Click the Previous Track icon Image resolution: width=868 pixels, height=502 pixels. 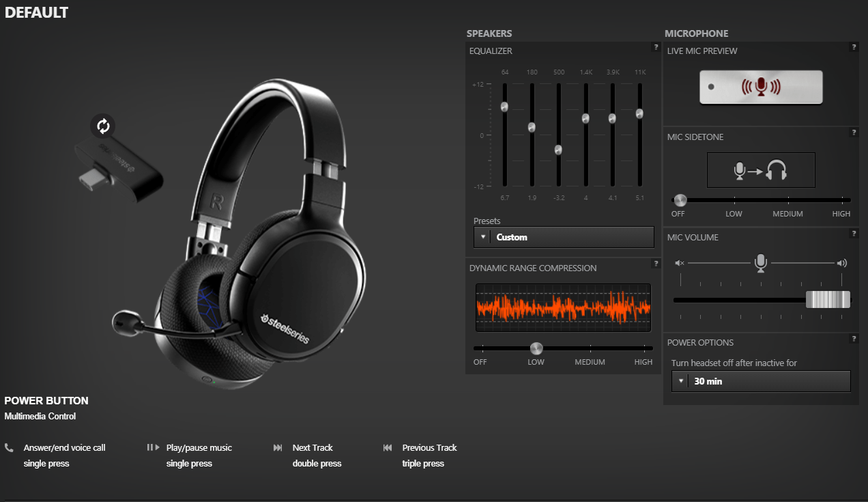point(388,448)
